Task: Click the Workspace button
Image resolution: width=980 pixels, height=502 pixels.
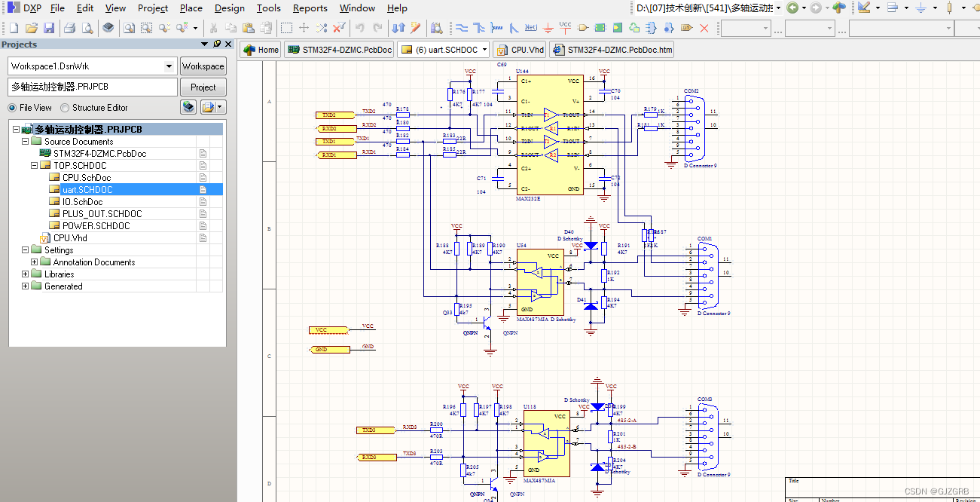Action: [x=203, y=66]
